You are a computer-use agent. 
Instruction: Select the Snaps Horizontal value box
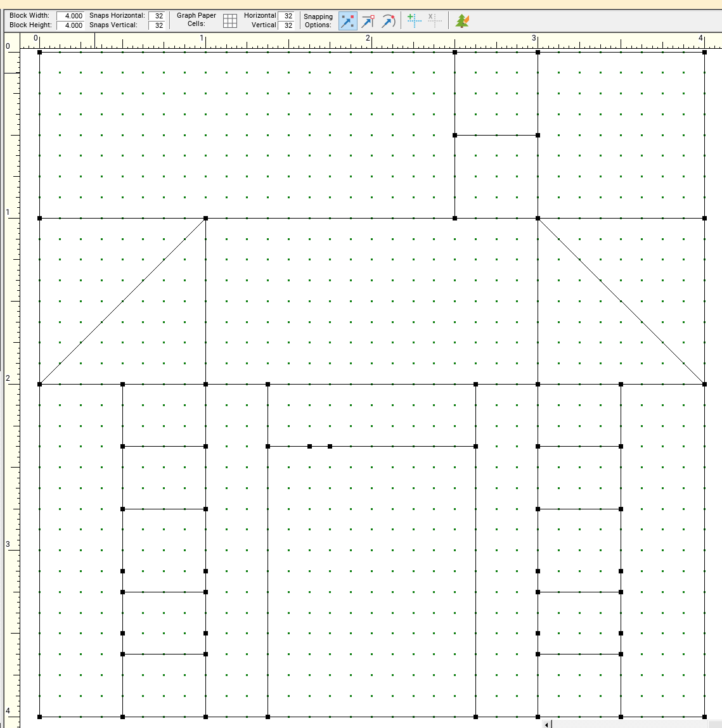pos(158,16)
